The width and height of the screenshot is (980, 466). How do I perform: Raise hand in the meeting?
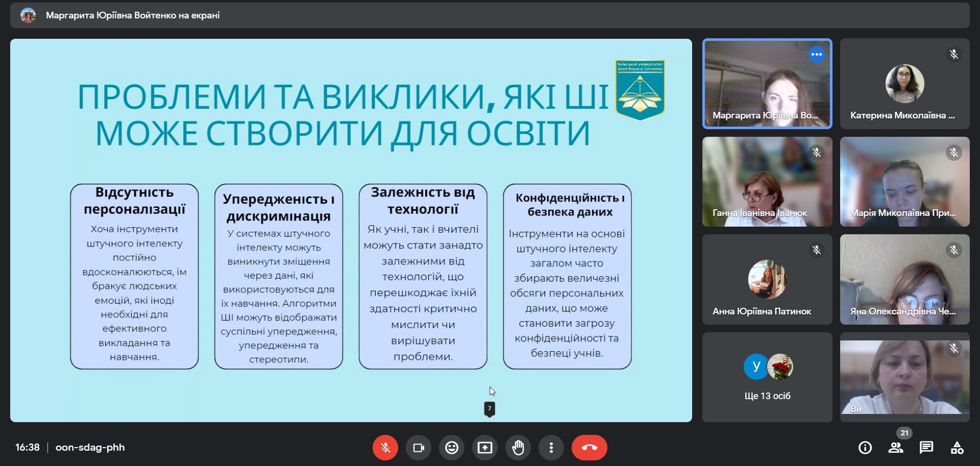(518, 448)
